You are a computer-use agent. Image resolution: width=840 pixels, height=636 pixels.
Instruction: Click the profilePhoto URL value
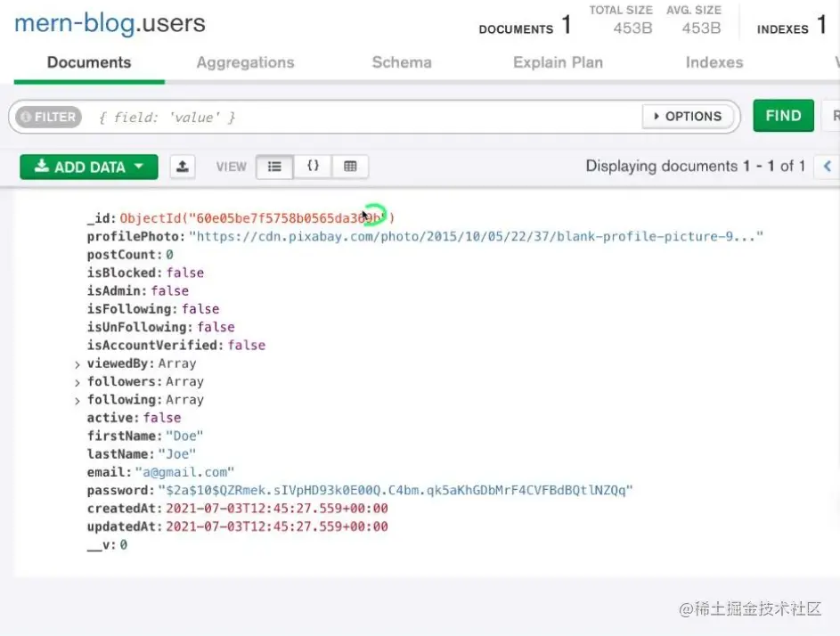coord(476,236)
